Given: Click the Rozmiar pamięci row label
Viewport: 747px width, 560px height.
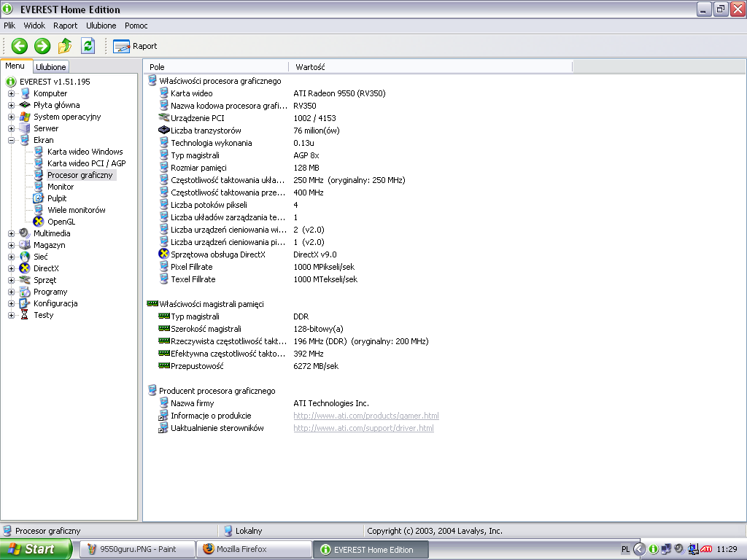Looking at the screenshot, I should pos(198,168).
